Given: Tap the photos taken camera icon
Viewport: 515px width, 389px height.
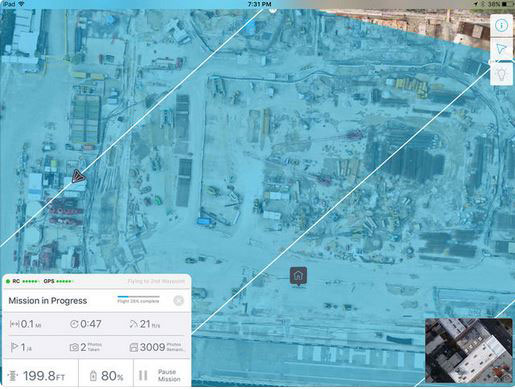Looking at the screenshot, I should (x=74, y=347).
